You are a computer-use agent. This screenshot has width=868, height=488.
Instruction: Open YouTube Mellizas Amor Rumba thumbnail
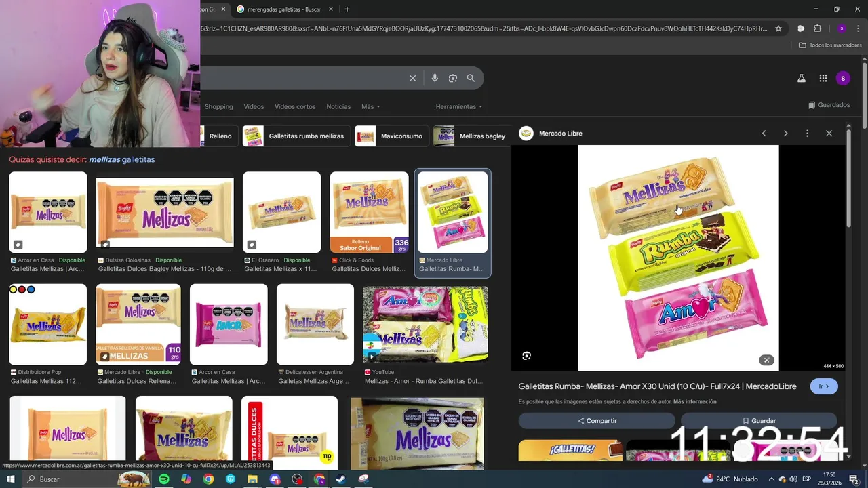pyautogui.click(x=425, y=324)
